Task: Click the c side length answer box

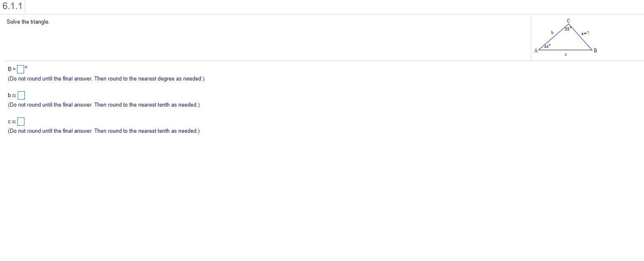Action: click(x=21, y=122)
